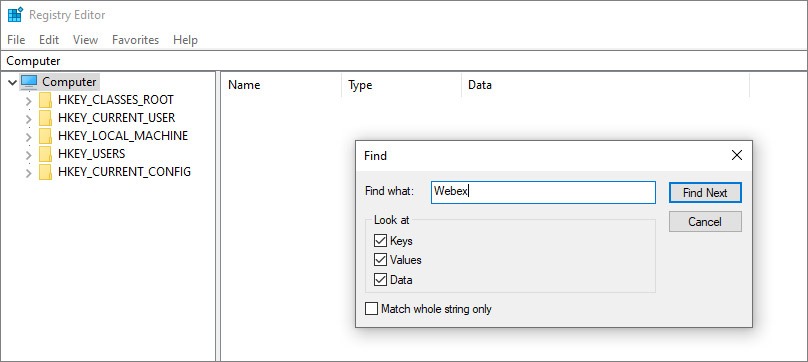Expand HKEY_CURRENT_USER node
The height and width of the screenshot is (362, 808).
(29, 118)
